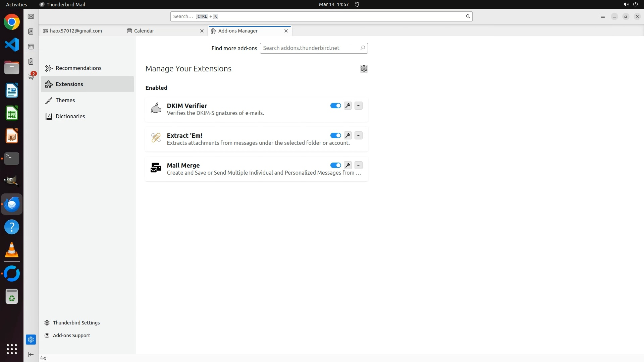This screenshot has height=362, width=644.
Task: Collapse the spaces toolbar arrow icon
Action: tap(31, 354)
